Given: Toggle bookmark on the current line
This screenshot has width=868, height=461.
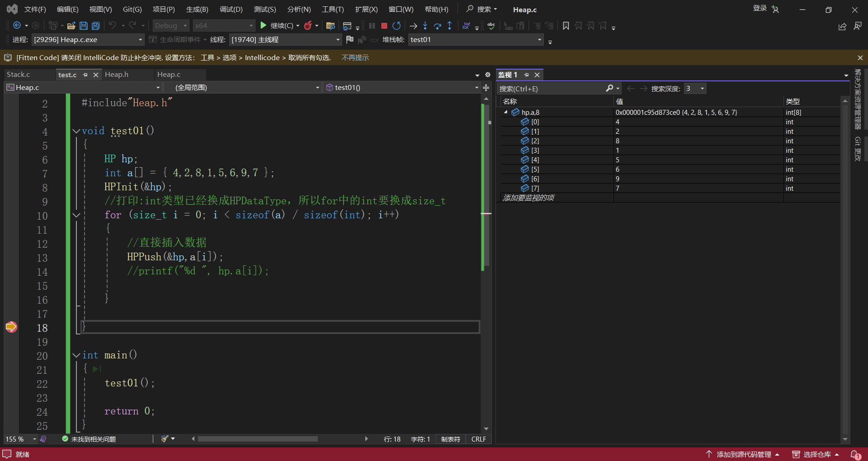Looking at the screenshot, I should 566,26.
